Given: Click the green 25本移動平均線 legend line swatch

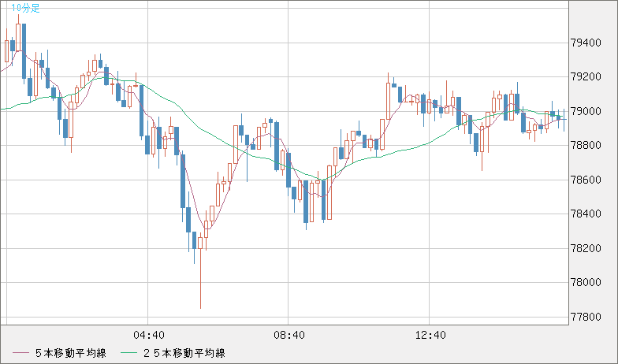Looking at the screenshot, I should click(x=128, y=353).
